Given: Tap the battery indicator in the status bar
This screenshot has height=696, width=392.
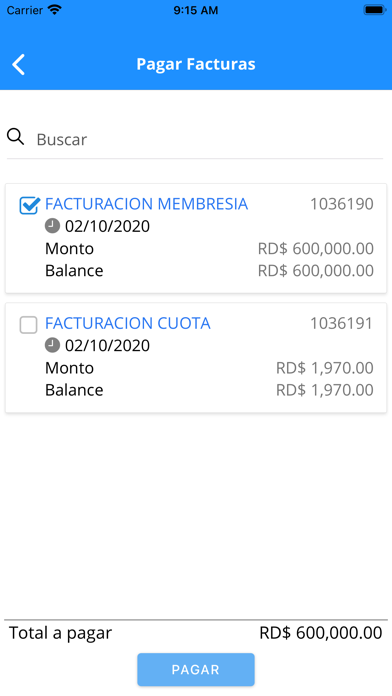Looking at the screenshot, I should 375,10.
